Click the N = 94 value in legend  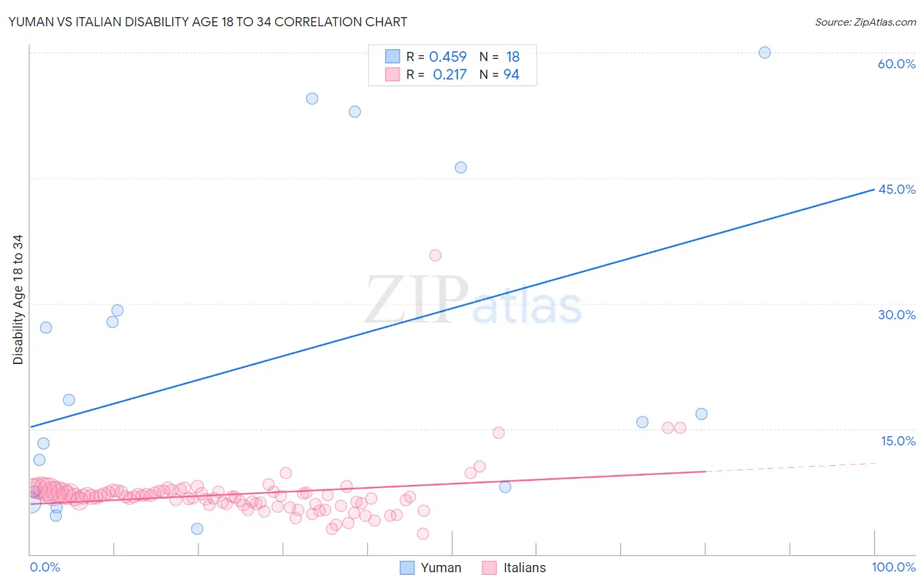tap(499, 74)
